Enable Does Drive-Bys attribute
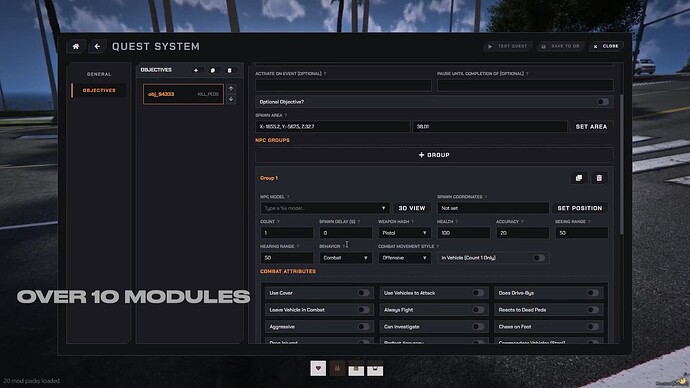The height and width of the screenshot is (388, 690). 592,293
